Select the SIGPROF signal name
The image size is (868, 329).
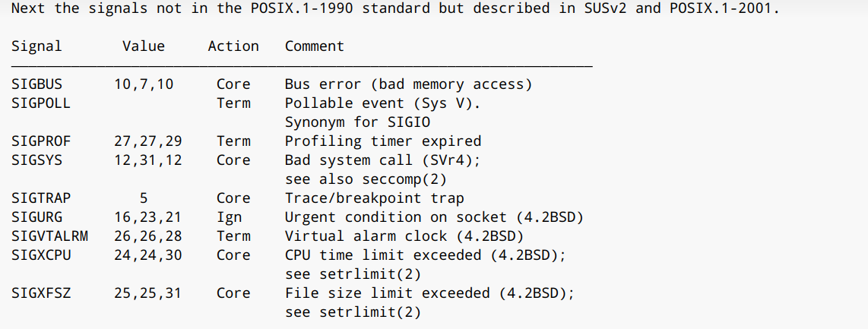coord(41,141)
